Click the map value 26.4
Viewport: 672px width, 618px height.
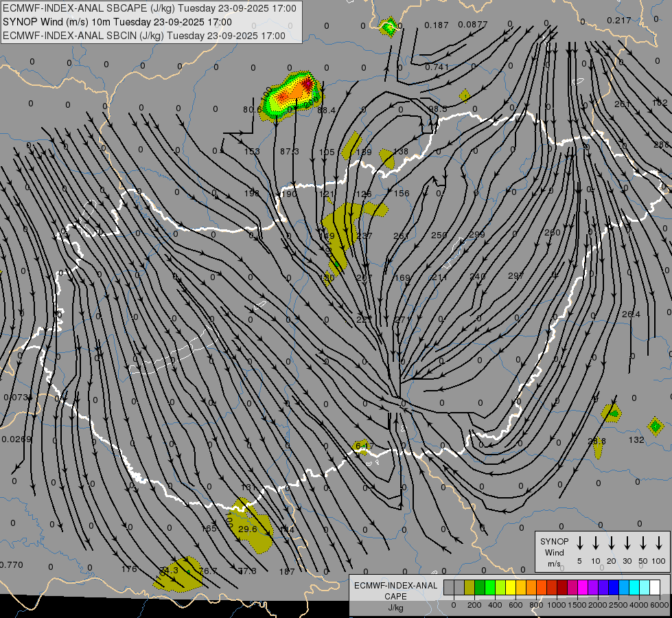[x=631, y=314]
